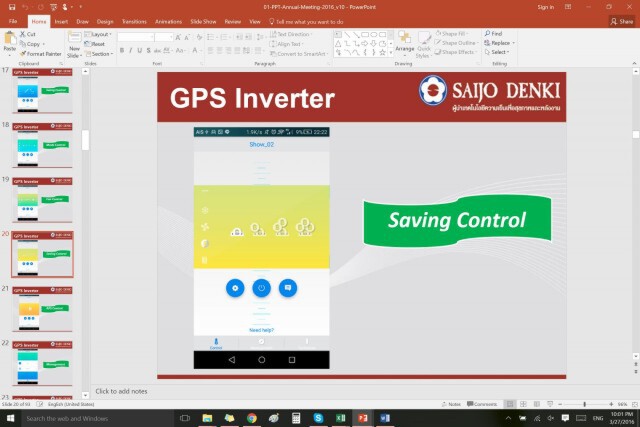Open the Layout dropdown

pyautogui.click(x=98, y=34)
